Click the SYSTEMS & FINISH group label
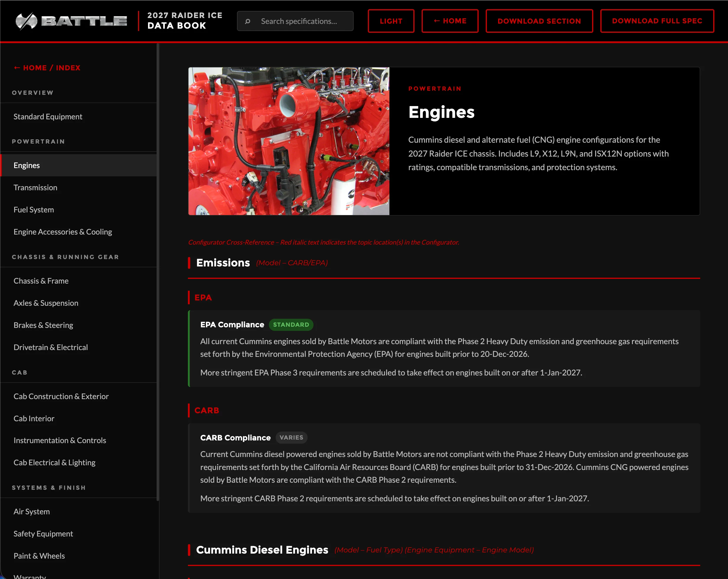This screenshot has height=579, width=728. click(x=49, y=487)
